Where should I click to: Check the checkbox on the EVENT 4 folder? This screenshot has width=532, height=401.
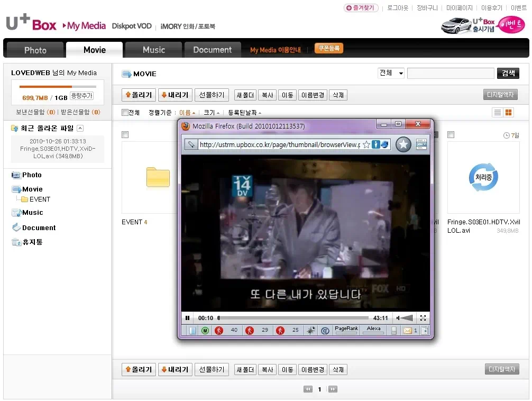pos(125,135)
